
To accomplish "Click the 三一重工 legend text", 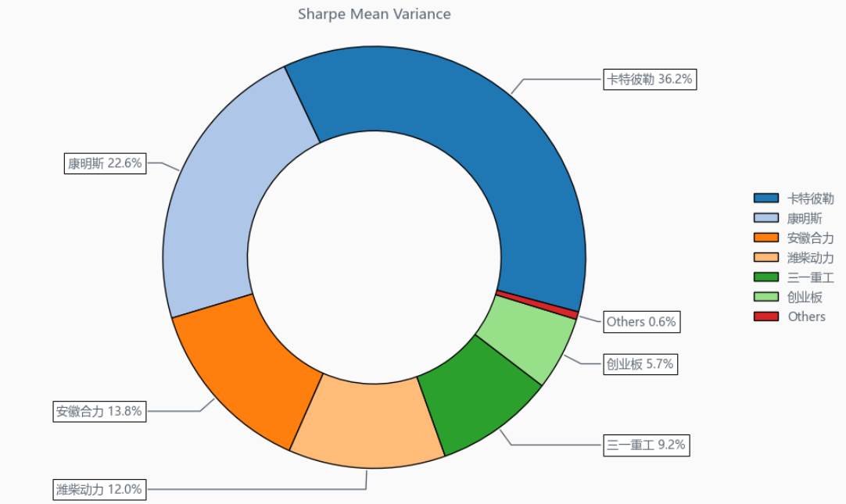I will [x=810, y=277].
